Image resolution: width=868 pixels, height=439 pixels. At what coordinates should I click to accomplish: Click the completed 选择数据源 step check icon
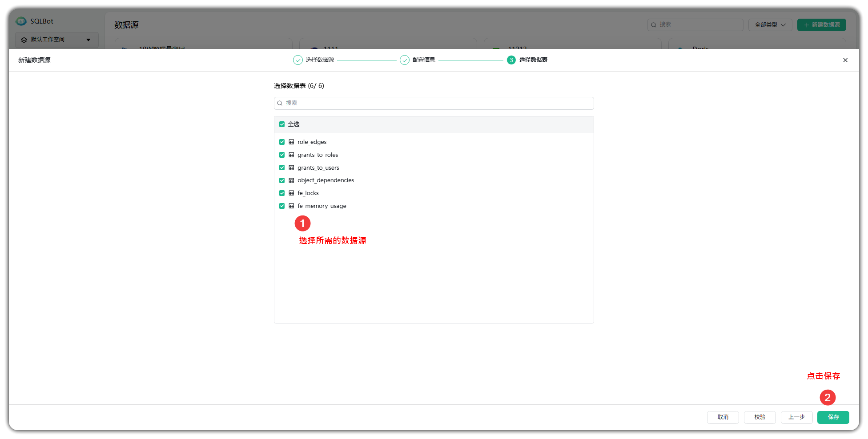[x=297, y=60]
